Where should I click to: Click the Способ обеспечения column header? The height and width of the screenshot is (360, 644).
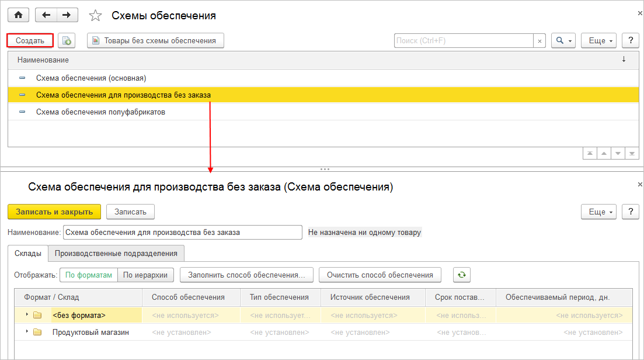pos(191,297)
